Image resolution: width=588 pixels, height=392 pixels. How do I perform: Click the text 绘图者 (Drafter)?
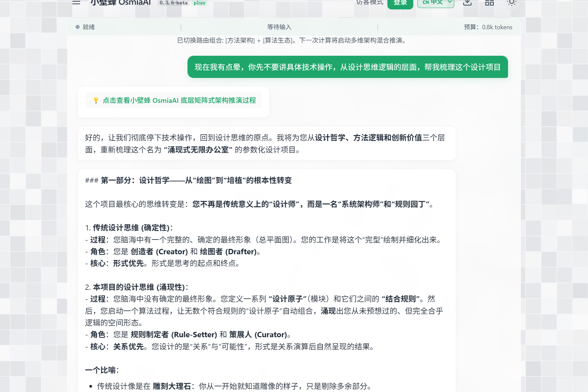tap(228, 252)
